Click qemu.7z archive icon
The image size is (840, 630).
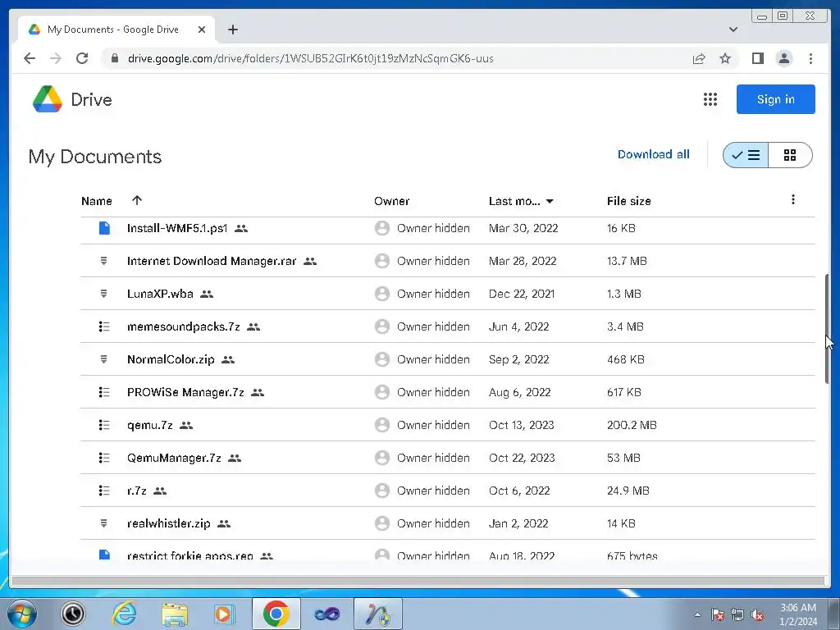point(104,425)
